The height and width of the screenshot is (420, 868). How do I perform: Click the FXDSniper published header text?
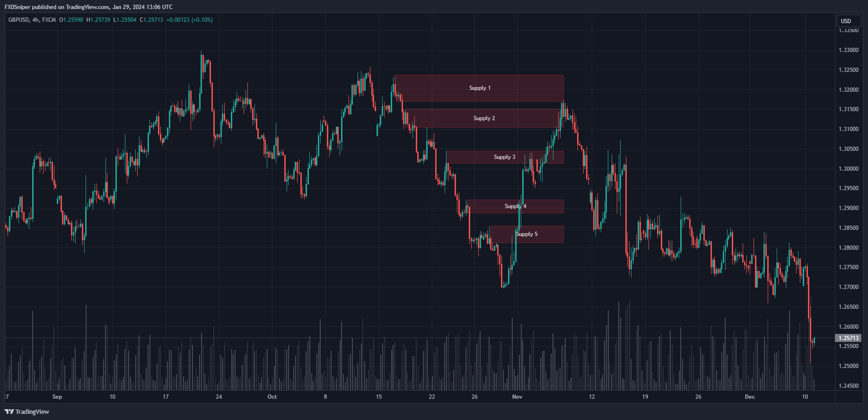[x=88, y=7]
